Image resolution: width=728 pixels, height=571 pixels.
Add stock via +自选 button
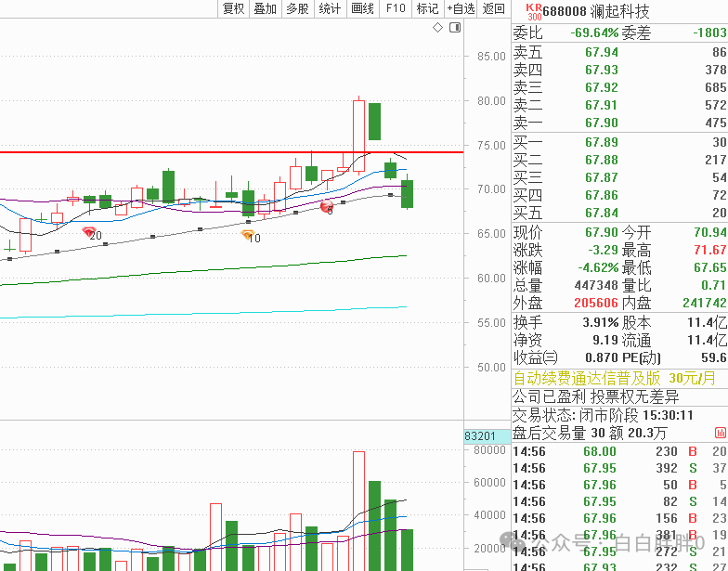(x=461, y=8)
